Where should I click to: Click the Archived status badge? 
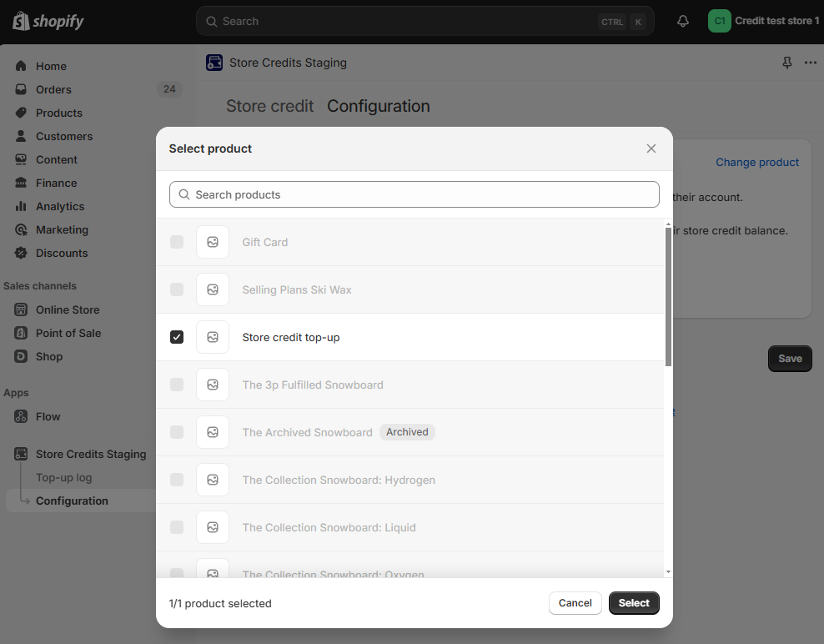coord(407,432)
